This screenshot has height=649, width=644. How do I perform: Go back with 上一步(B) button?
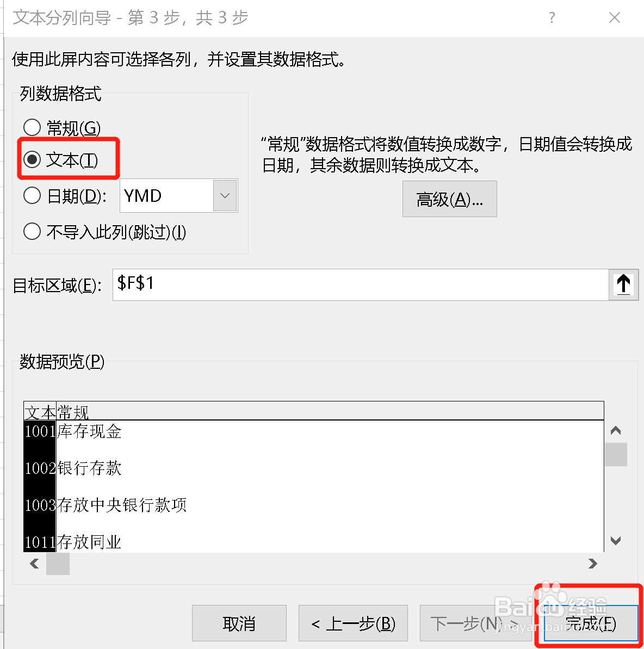click(x=353, y=623)
